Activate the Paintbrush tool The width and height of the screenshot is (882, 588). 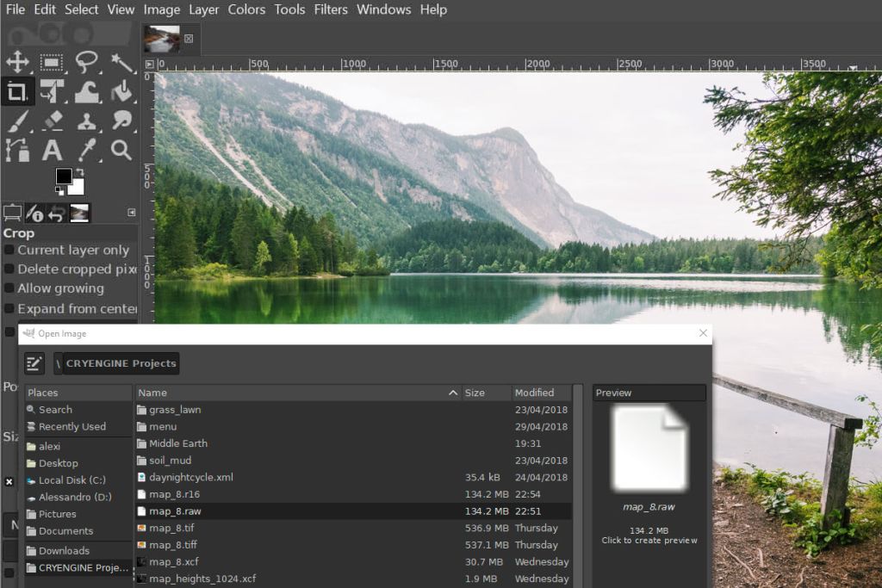(x=17, y=121)
